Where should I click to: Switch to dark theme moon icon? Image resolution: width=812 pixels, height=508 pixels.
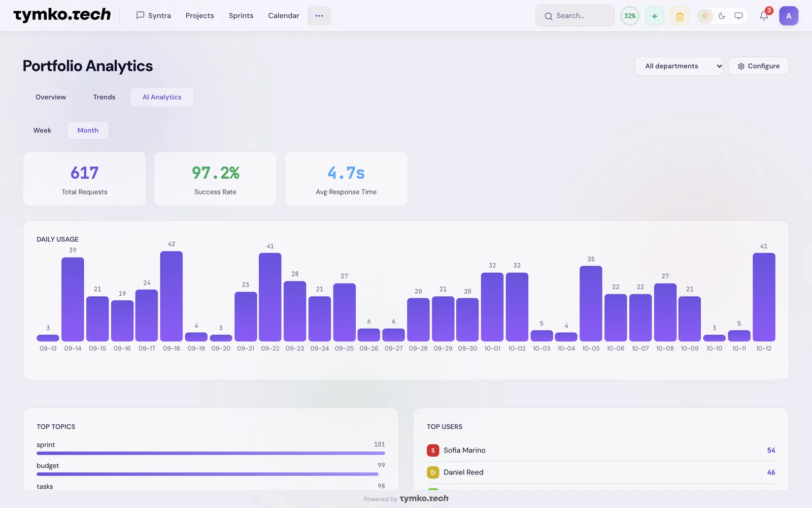(x=722, y=16)
